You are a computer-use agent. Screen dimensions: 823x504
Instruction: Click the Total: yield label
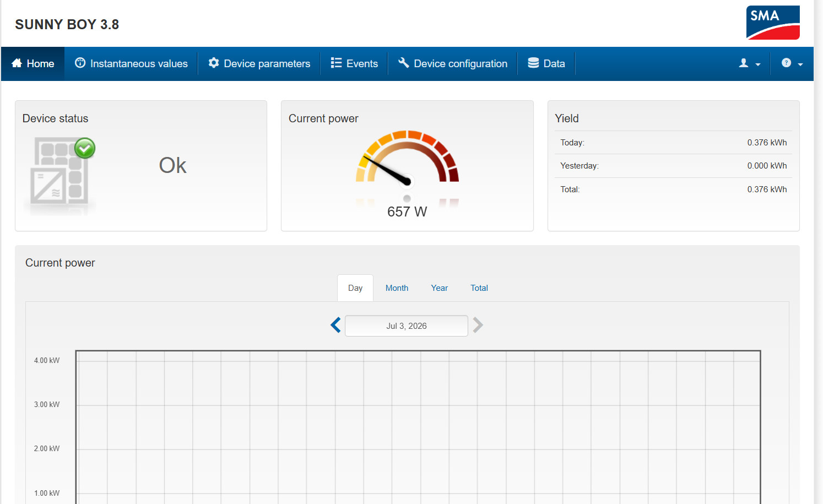point(570,189)
